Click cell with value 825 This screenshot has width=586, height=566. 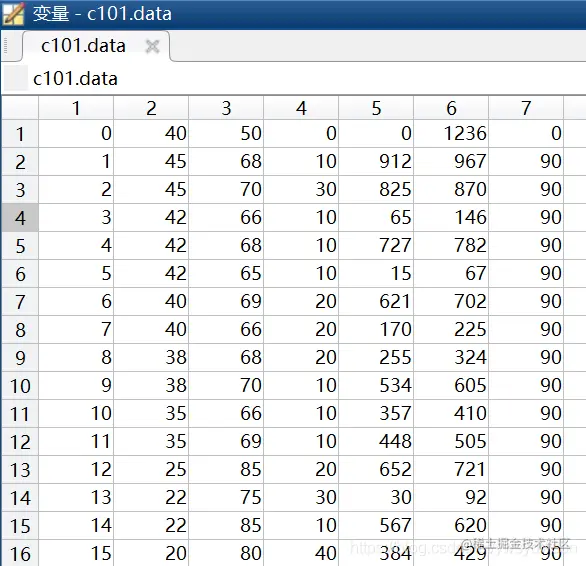[376, 190]
